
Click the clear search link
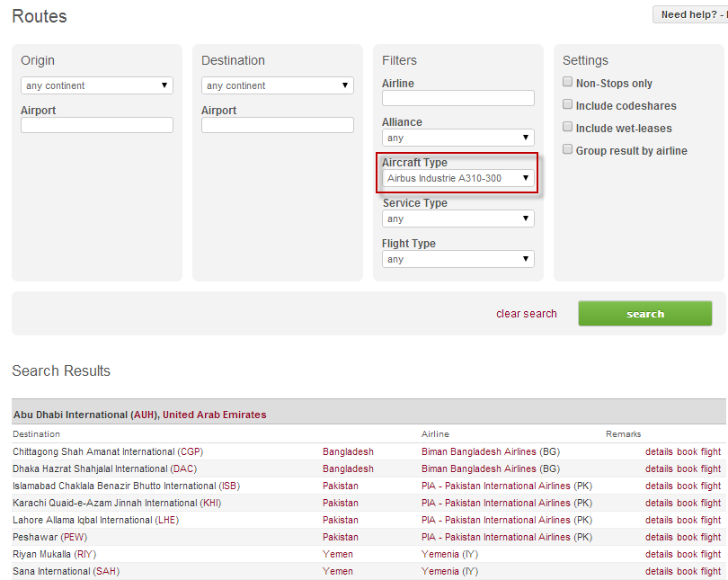pyautogui.click(x=527, y=314)
